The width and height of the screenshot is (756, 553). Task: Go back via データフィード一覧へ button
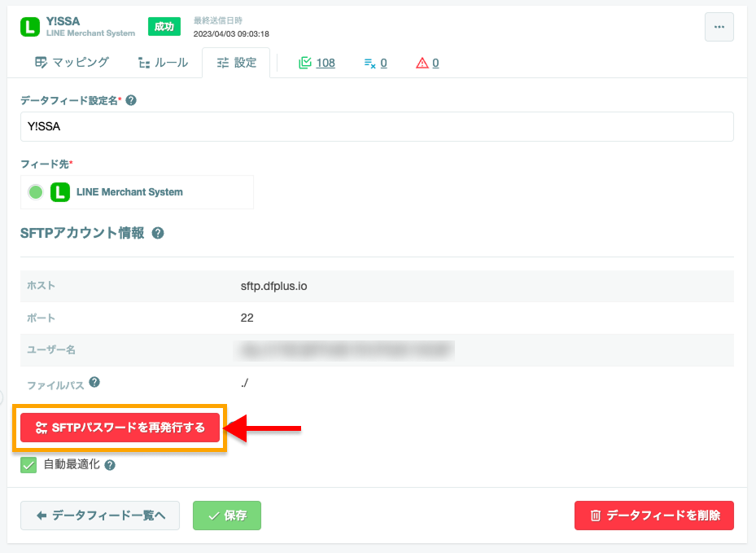click(100, 516)
